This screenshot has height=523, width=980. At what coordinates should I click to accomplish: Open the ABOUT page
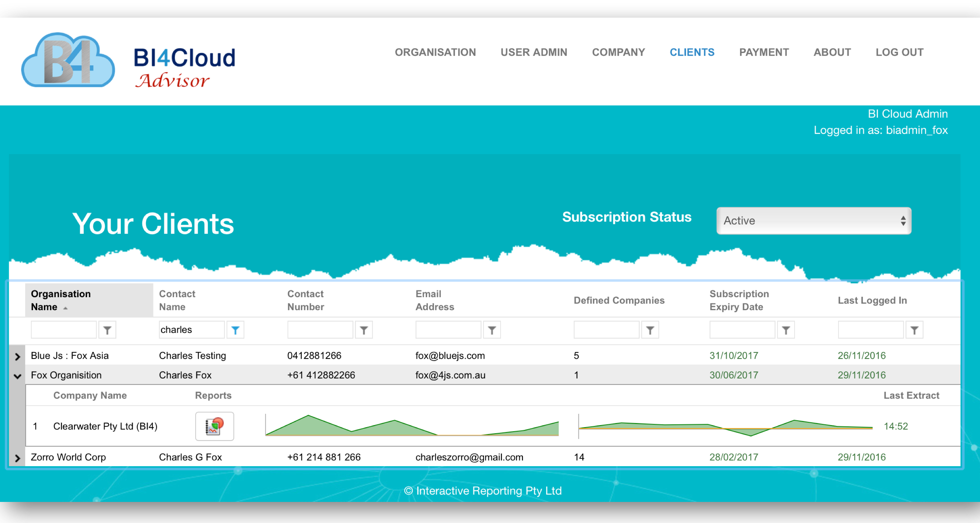[x=832, y=52]
